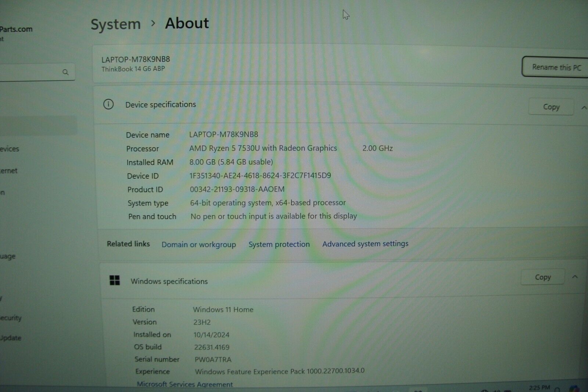The width and height of the screenshot is (588, 392).
Task: Select the Experience Pack version text
Action: click(x=280, y=371)
